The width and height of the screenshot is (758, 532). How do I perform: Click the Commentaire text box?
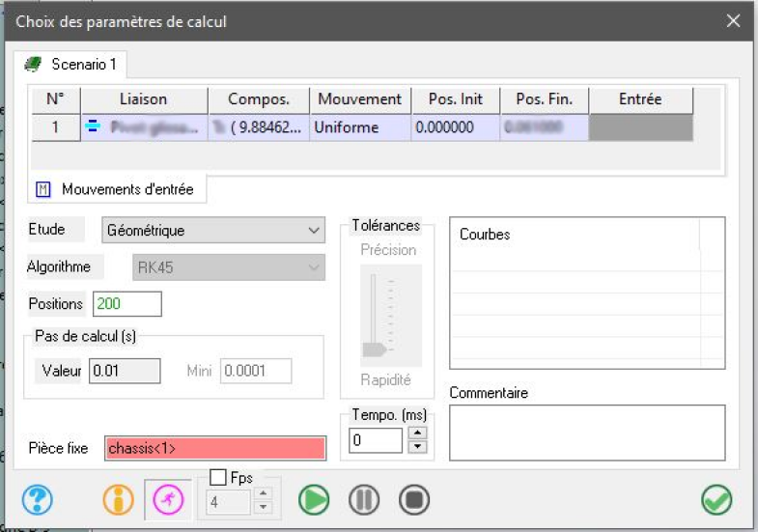point(587,433)
